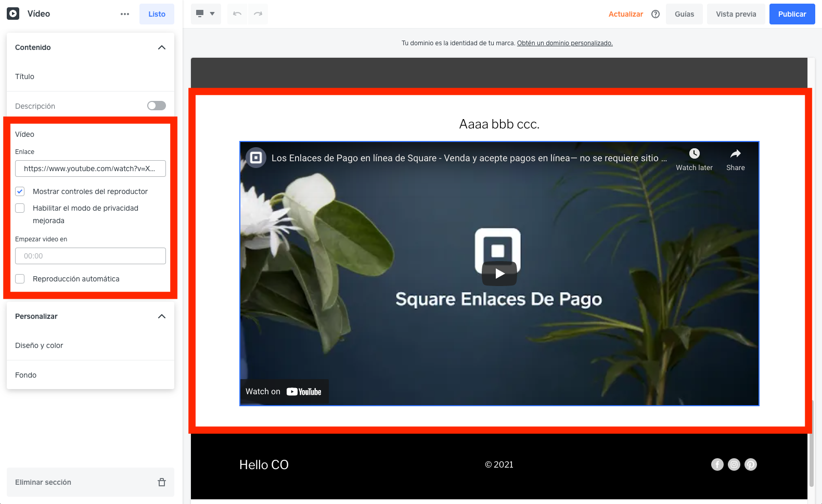Click the YouTube logo in Watch on
822x504 pixels.
click(304, 392)
